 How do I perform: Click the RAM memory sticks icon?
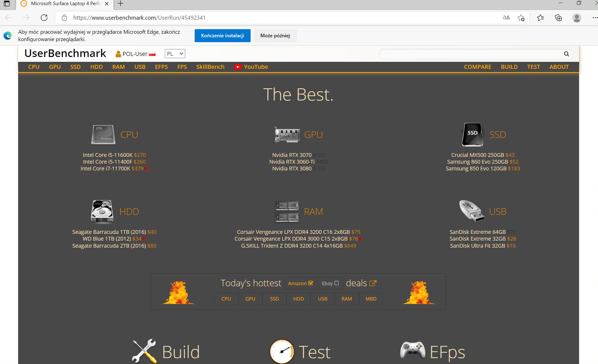(x=287, y=211)
